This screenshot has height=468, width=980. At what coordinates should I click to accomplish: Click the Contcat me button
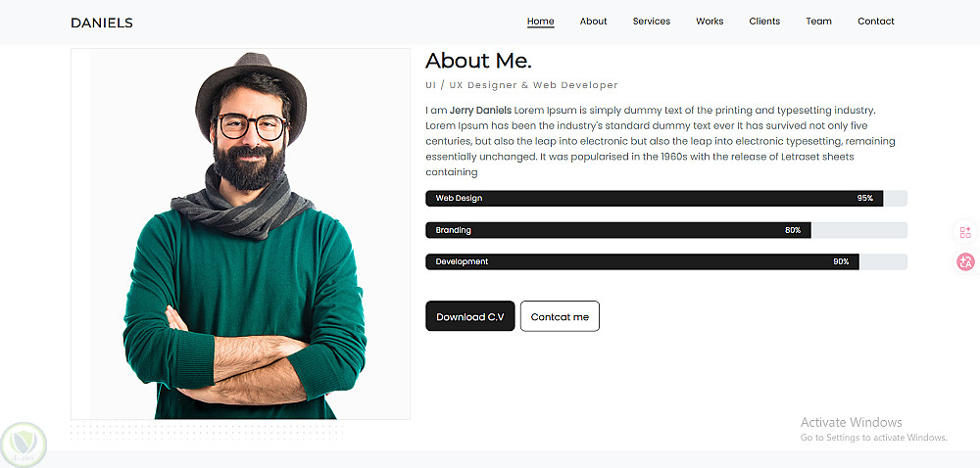point(560,316)
